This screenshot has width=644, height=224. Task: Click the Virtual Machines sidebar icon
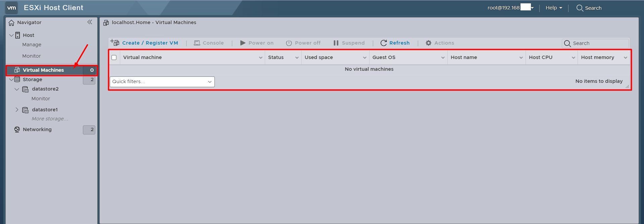[17, 70]
